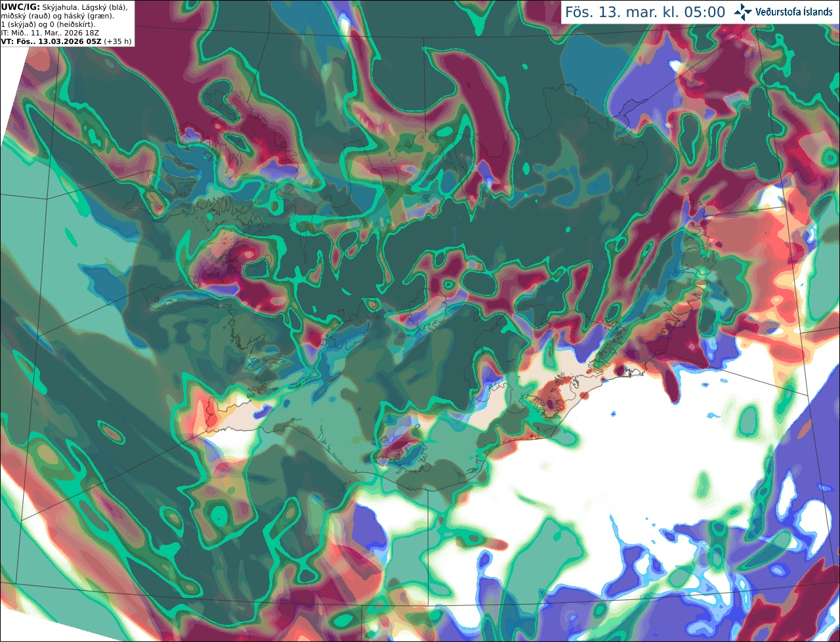Click the Veðurstofa Íslands pinwheel logo icon
The width and height of the screenshot is (840, 642).
click(744, 12)
